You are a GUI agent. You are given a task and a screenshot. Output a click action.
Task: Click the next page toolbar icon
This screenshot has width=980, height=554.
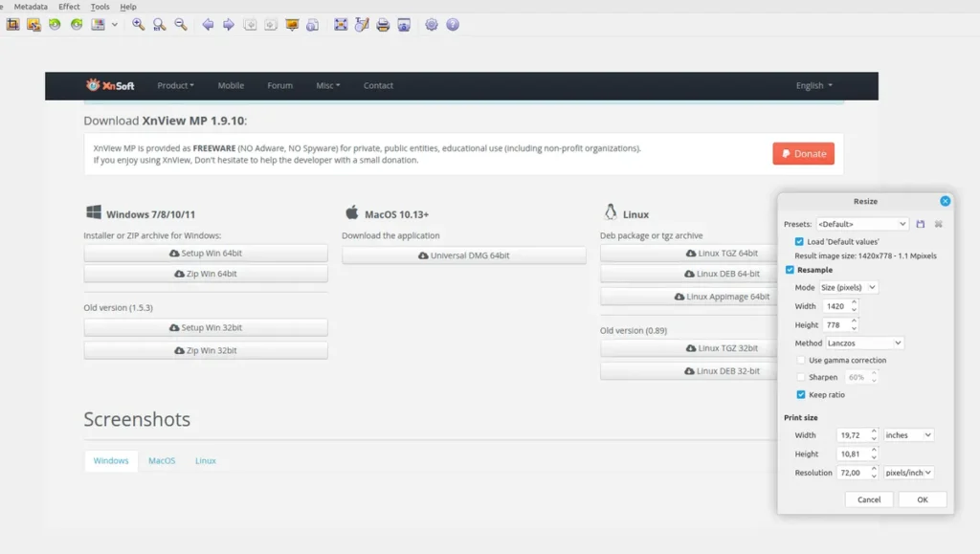click(x=271, y=24)
